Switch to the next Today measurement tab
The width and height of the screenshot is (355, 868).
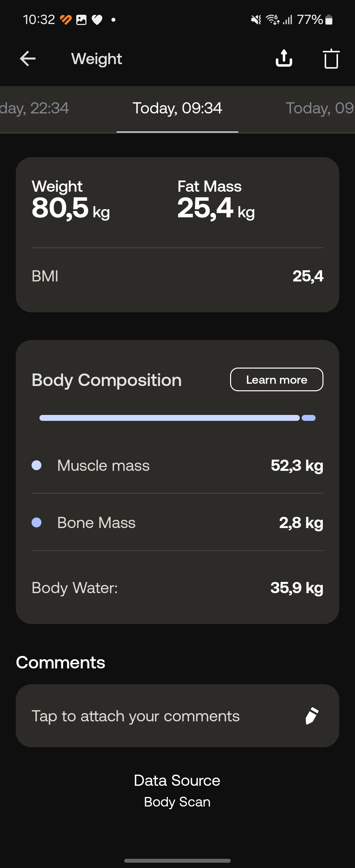coord(320,108)
